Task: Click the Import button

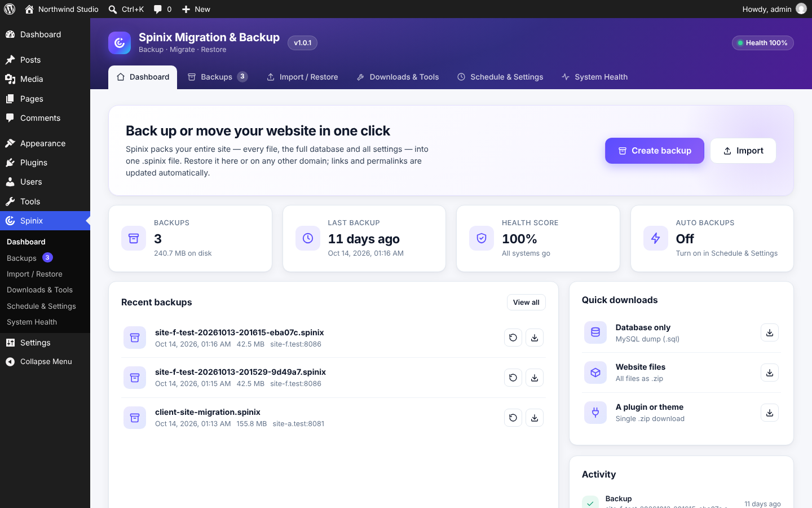Action: (743, 151)
